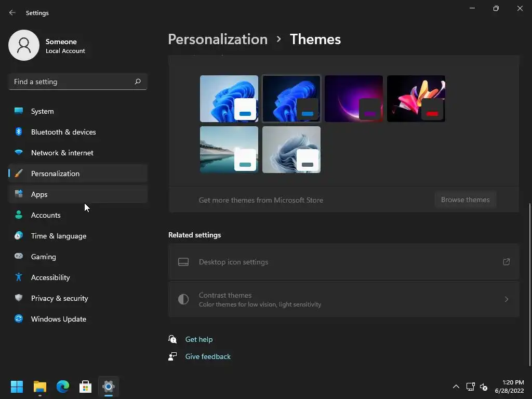Click the user profile avatar picture
532x399 pixels.
(x=24, y=45)
